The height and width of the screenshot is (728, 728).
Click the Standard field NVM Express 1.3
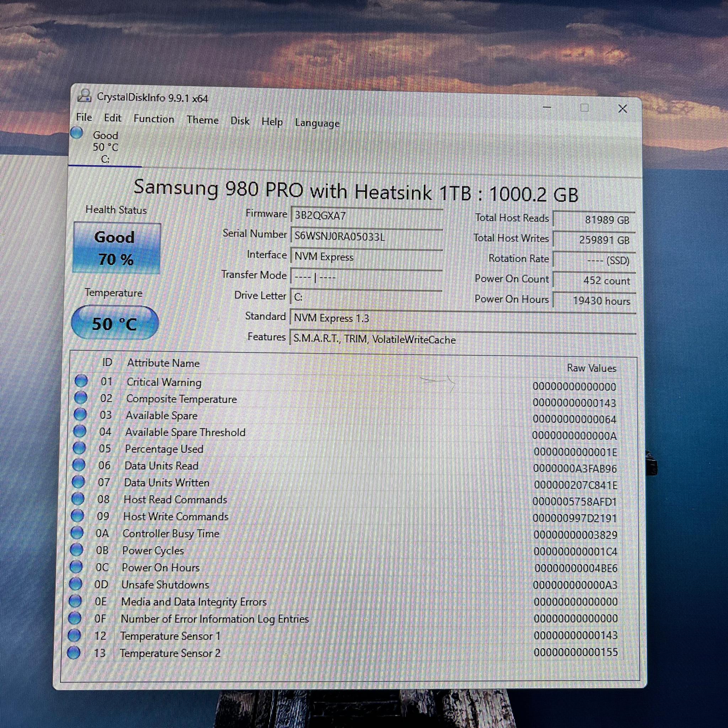coord(463,319)
